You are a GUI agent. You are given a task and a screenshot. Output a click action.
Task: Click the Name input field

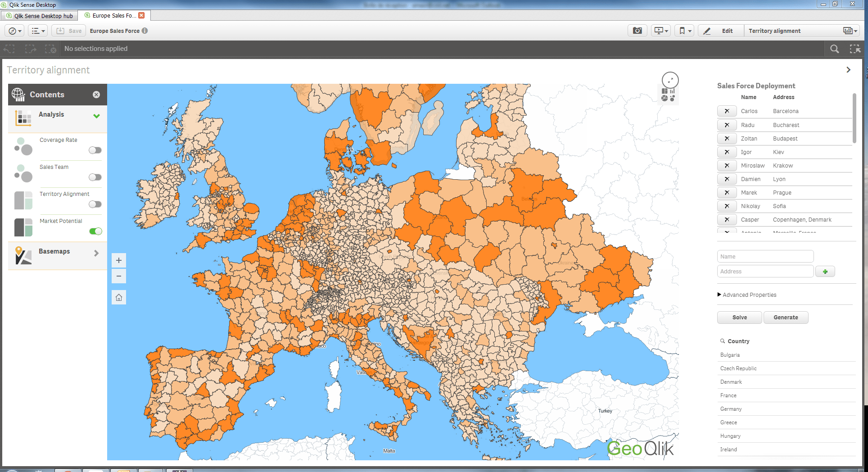coord(765,256)
